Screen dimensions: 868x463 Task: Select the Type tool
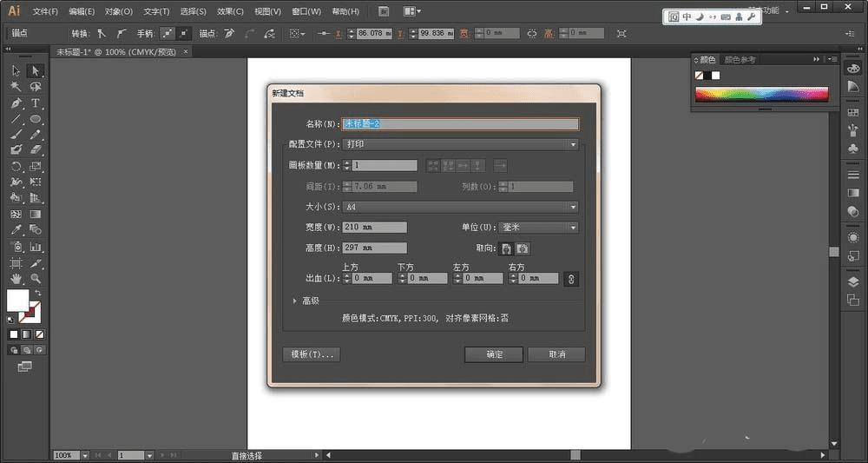(36, 103)
